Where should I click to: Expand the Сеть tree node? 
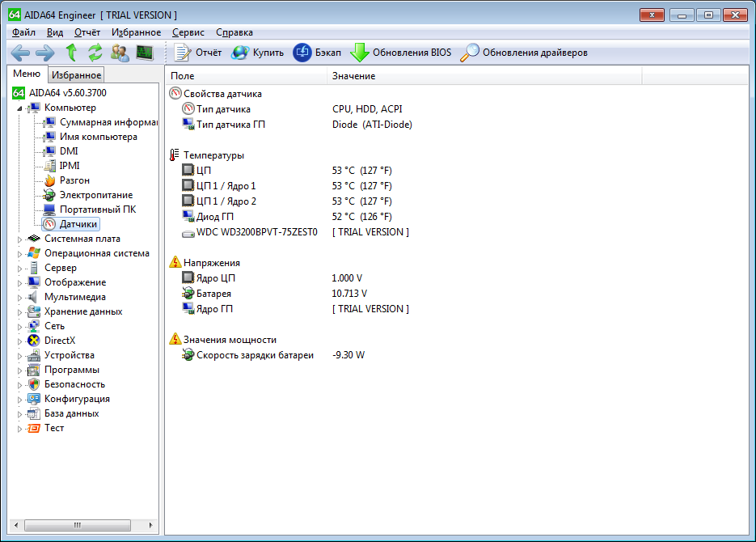coord(19,327)
